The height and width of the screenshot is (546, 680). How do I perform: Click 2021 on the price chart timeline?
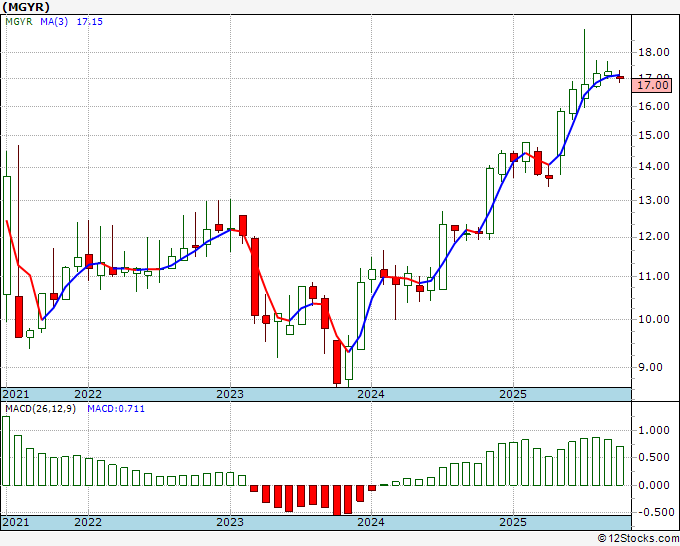click(16, 394)
